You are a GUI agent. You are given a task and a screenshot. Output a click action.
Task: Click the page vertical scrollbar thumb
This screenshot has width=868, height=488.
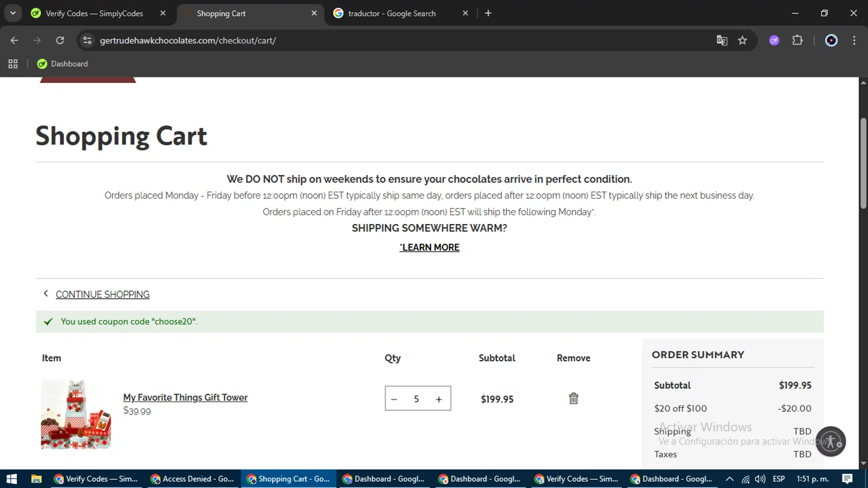click(863, 163)
